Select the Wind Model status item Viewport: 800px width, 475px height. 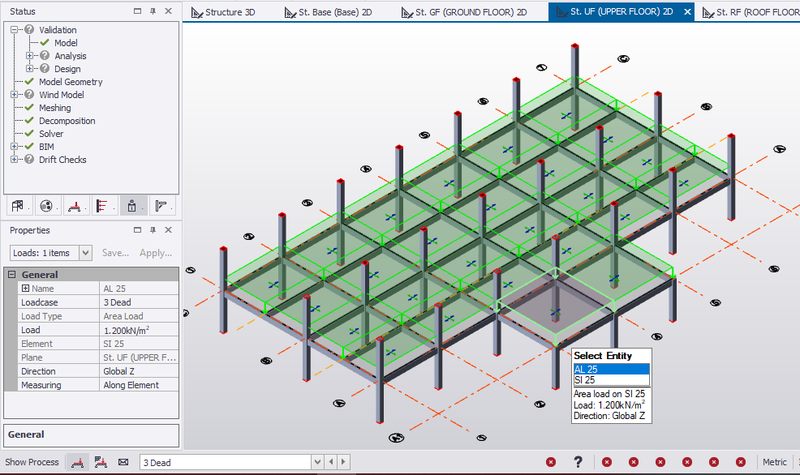61,94
